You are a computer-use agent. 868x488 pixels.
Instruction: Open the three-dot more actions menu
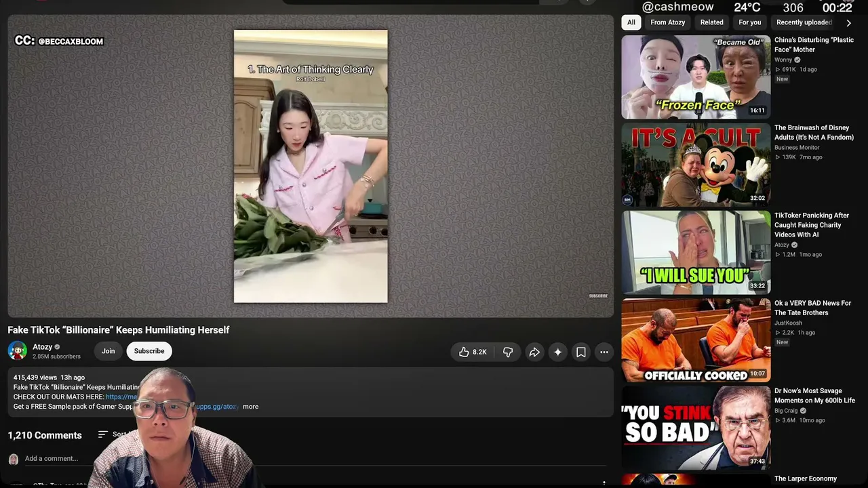tap(604, 352)
